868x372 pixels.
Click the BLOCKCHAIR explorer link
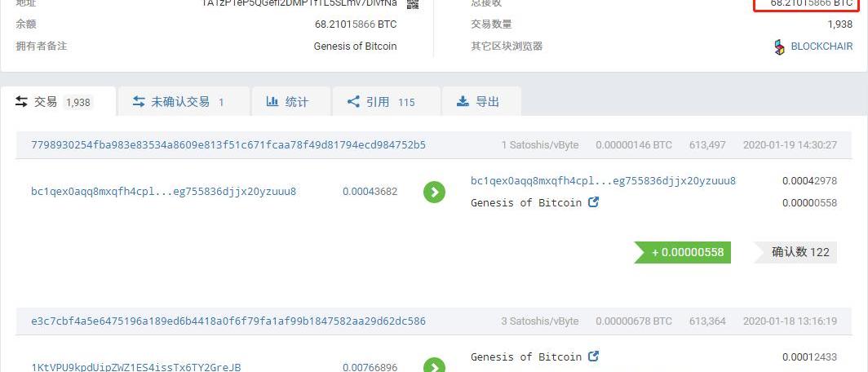tap(822, 46)
